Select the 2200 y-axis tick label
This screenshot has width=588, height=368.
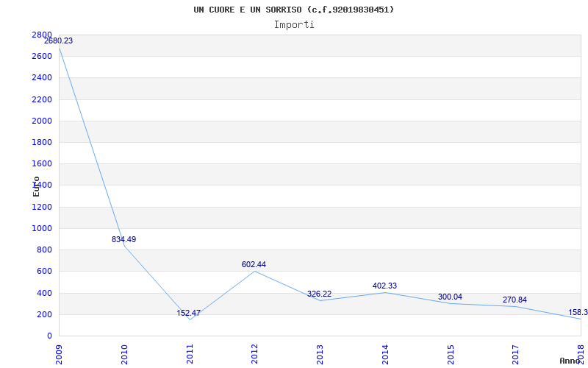[x=42, y=99]
